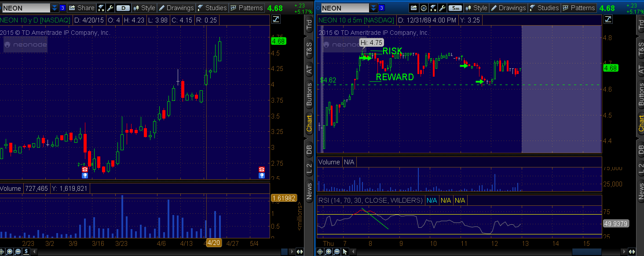
Task: Select the T&S tab in far-right sidebar
Action: pyautogui.click(x=641, y=49)
